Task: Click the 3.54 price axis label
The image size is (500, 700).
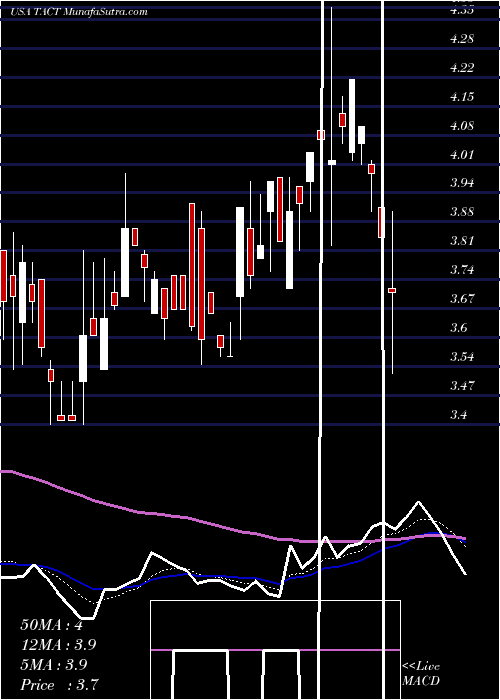Action: coord(462,357)
